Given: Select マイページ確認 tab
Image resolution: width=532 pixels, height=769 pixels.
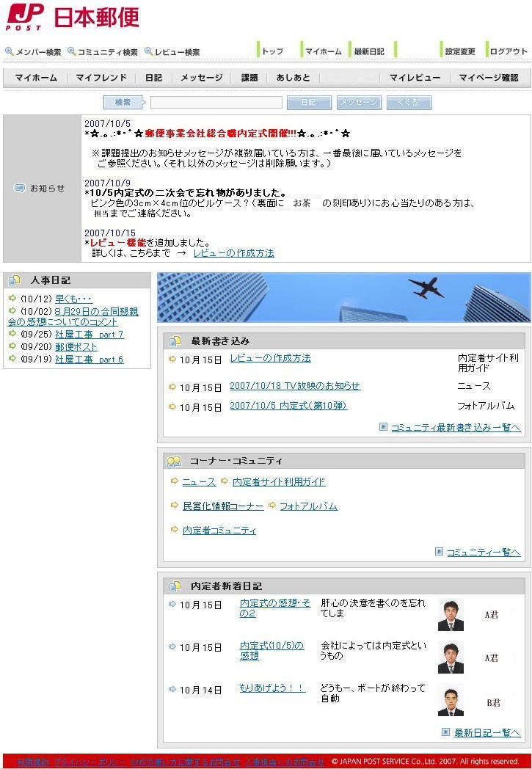Looking at the screenshot, I should pyautogui.click(x=489, y=78).
